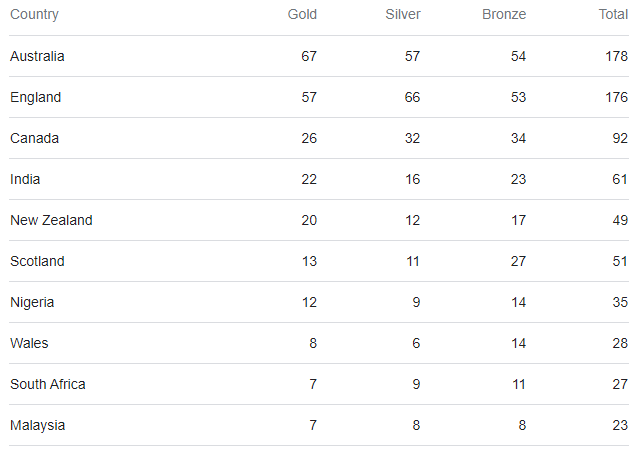Image resolution: width=639 pixels, height=450 pixels.
Task: Click the England country cell
Action: click(x=35, y=97)
